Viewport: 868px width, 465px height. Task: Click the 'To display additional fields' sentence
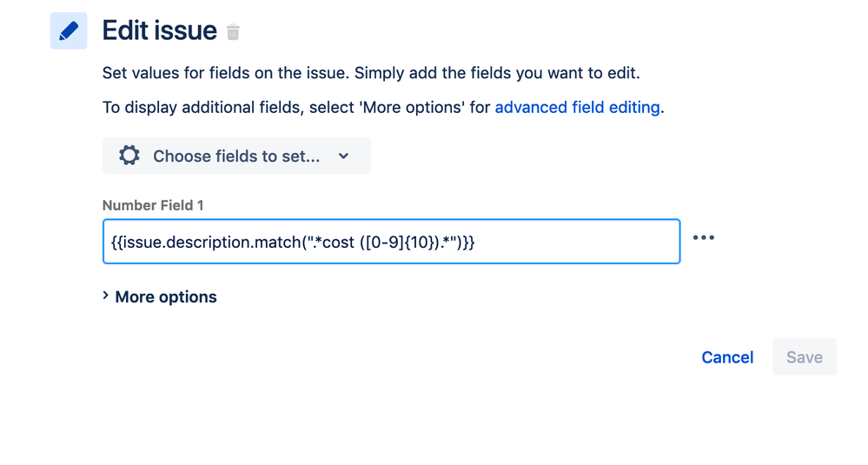point(383,107)
